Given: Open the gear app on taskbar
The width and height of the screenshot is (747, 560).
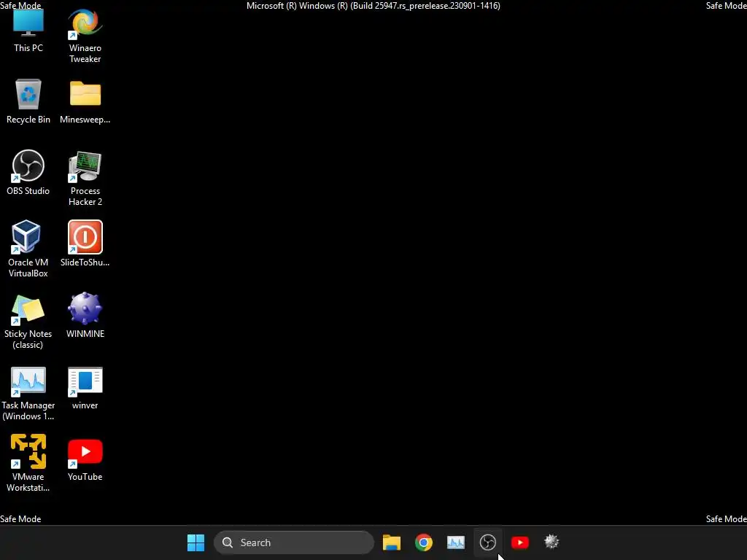Looking at the screenshot, I should click(551, 542).
